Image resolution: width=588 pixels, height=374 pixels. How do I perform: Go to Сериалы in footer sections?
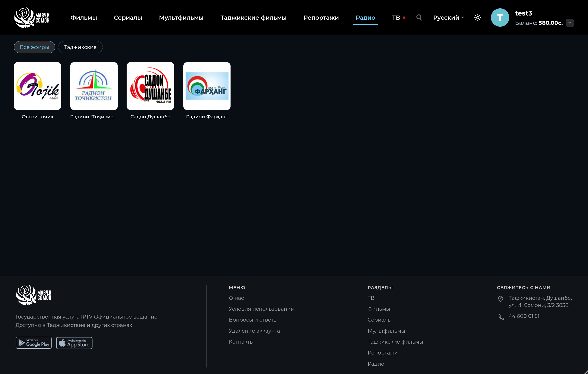[x=380, y=319]
